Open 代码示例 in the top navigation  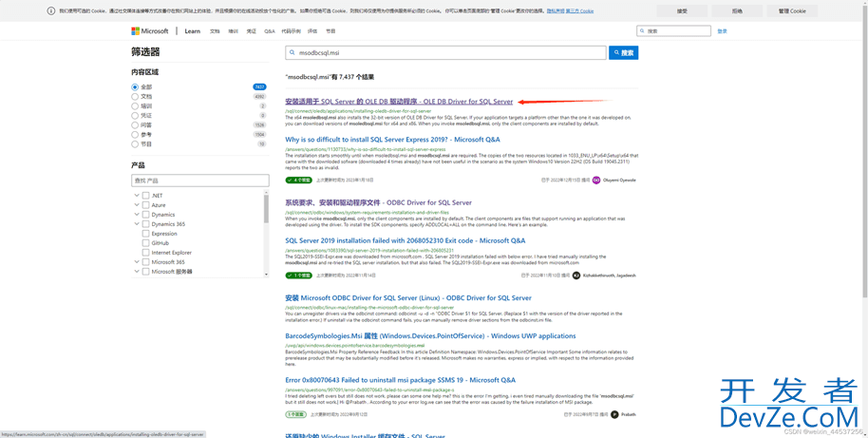pos(292,31)
